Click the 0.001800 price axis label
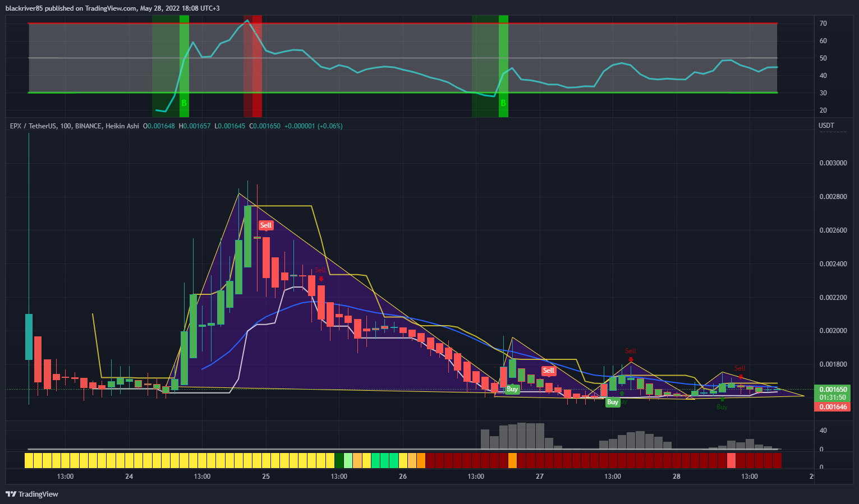The image size is (859, 504). click(x=833, y=364)
